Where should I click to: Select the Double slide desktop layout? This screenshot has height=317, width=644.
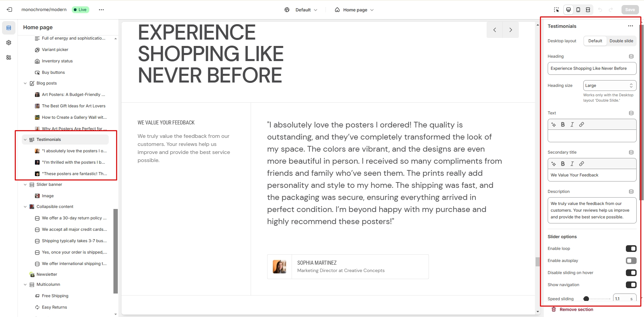pyautogui.click(x=621, y=41)
